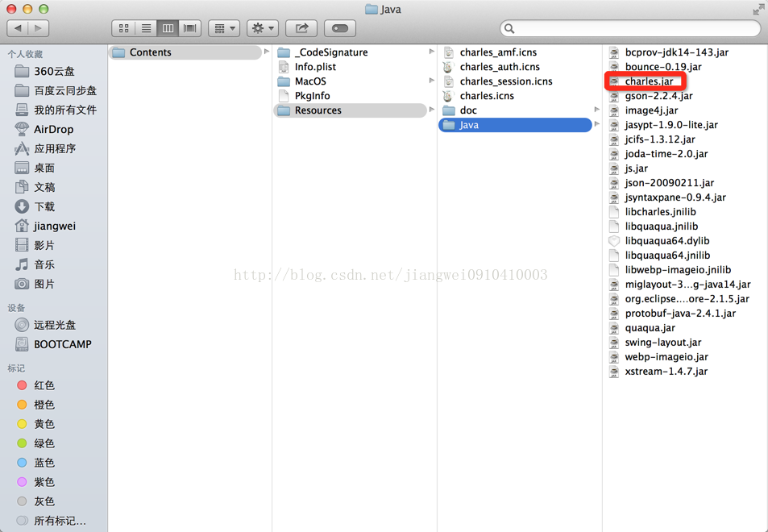The height and width of the screenshot is (532, 768).
Task: Filter by the 紫色 tag
Action: coord(35,483)
